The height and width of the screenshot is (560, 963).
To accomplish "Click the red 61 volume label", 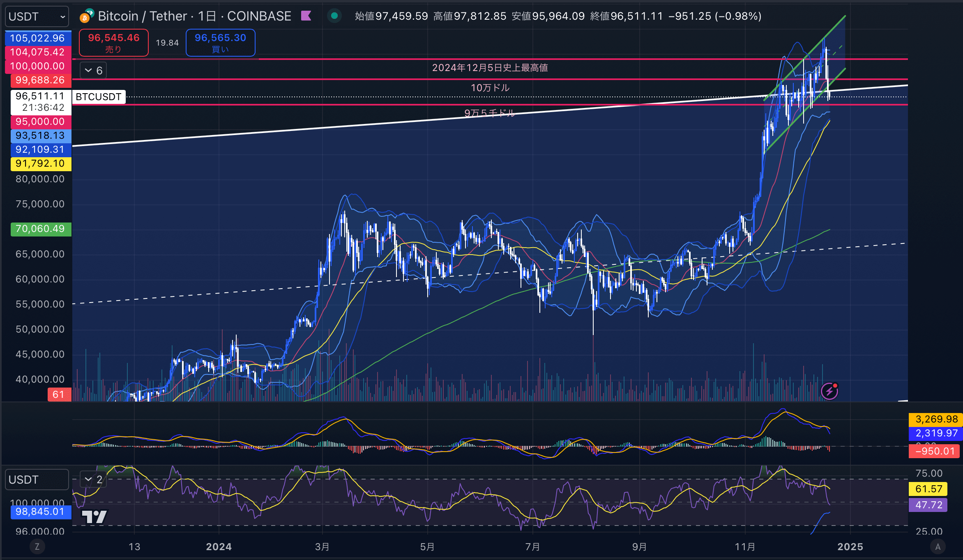I will click(x=59, y=395).
